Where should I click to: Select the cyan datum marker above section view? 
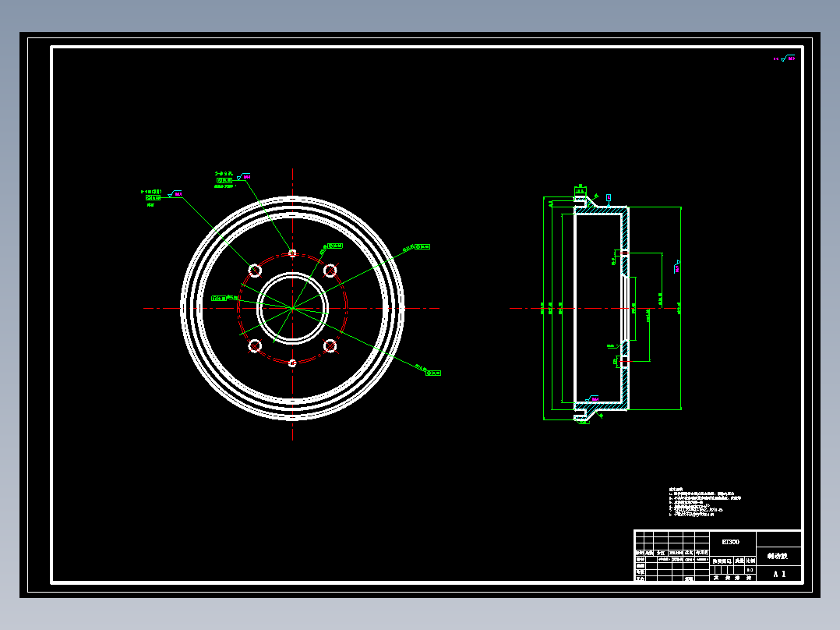tap(609, 199)
